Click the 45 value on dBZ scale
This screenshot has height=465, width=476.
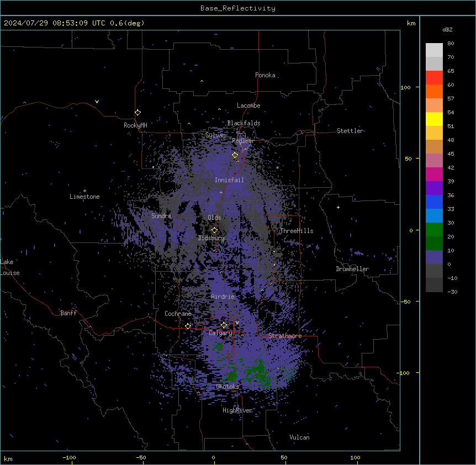(x=451, y=154)
